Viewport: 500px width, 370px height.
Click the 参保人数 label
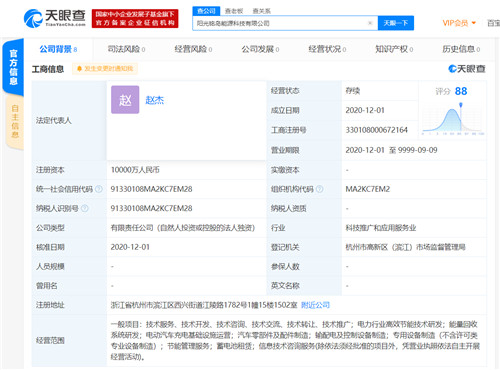[x=285, y=266]
